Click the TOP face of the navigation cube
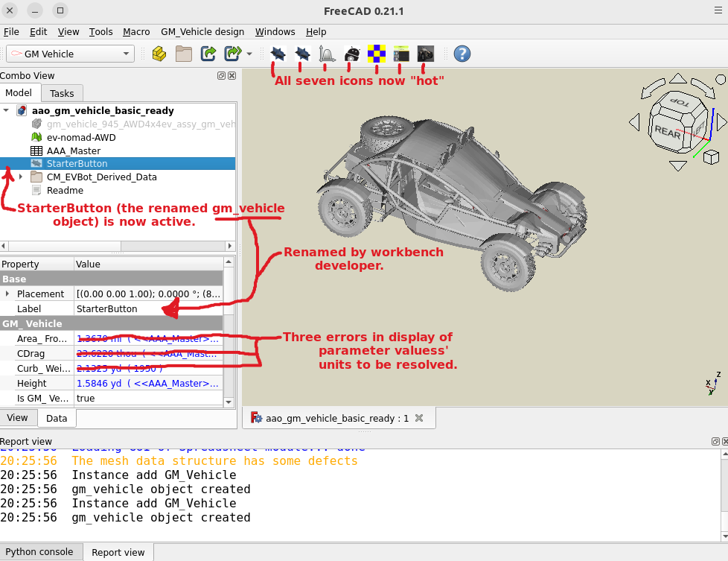 (678, 101)
